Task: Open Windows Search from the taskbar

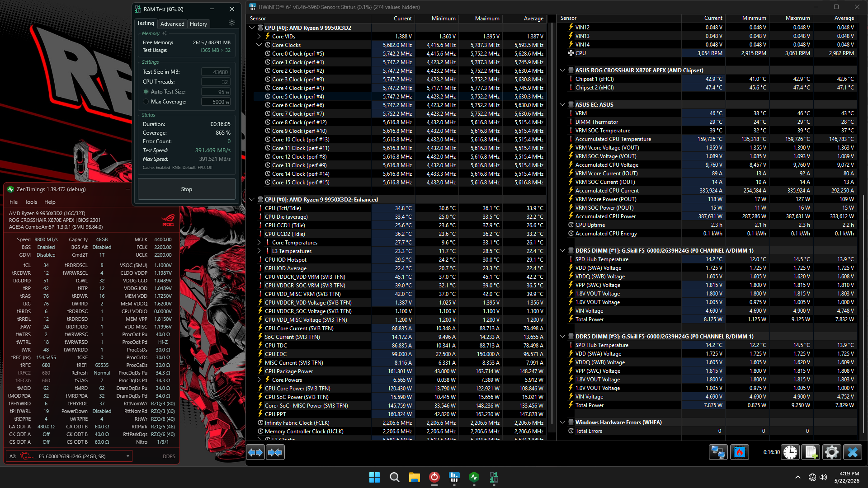Action: click(x=394, y=477)
